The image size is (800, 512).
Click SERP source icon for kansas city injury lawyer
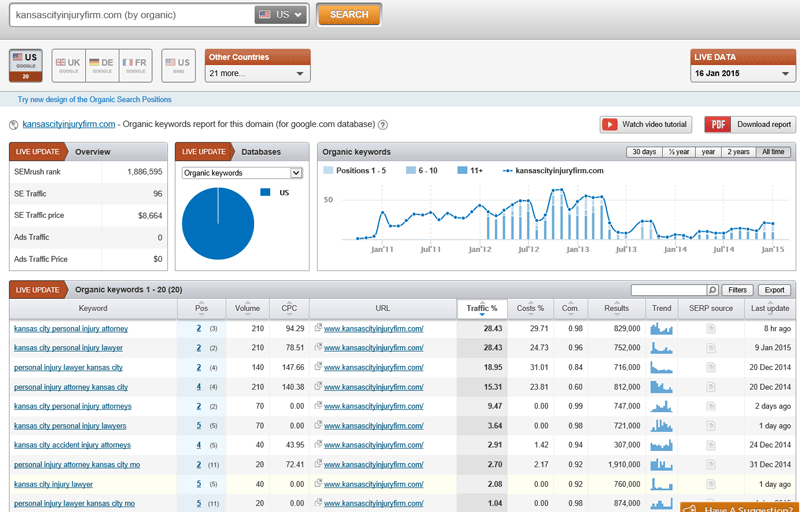[711, 484]
